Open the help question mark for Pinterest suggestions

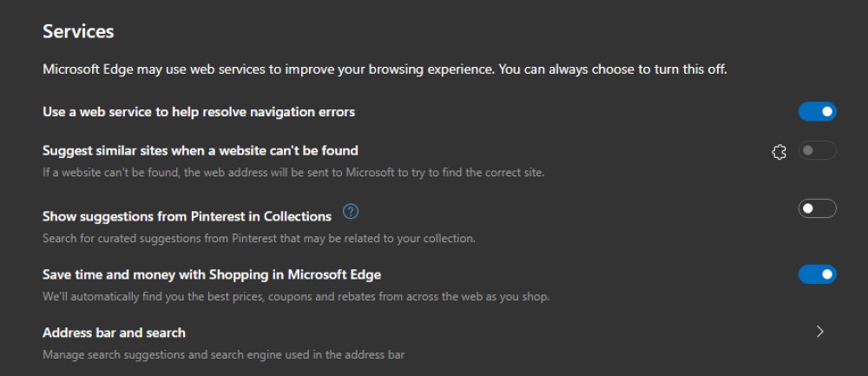[351, 211]
